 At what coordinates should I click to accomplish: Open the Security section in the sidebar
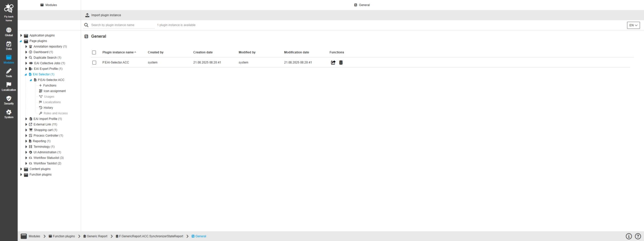pyautogui.click(x=9, y=100)
